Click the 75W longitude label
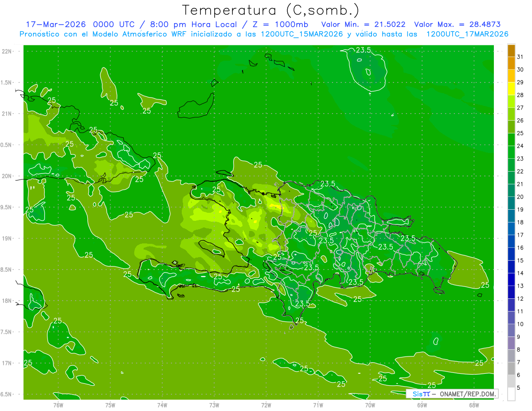The width and height of the screenshot is (532, 411). click(x=110, y=405)
